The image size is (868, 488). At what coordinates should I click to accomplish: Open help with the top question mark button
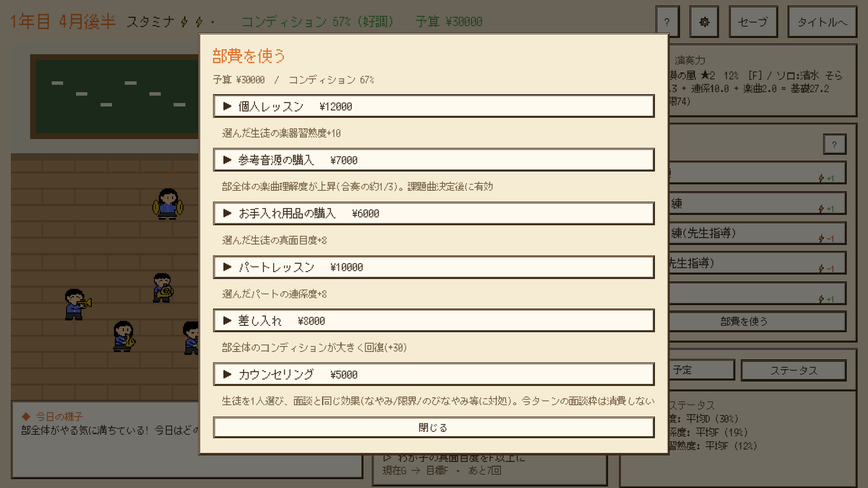[667, 22]
